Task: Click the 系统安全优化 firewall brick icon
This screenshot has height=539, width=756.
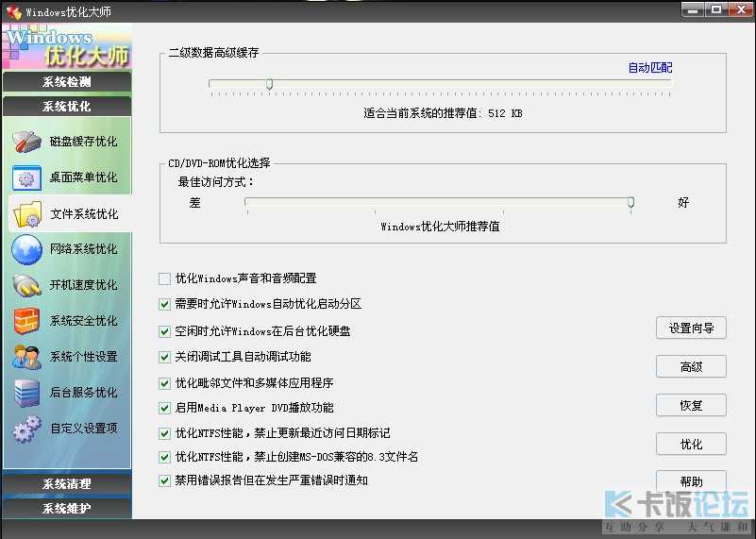Action: click(26, 321)
